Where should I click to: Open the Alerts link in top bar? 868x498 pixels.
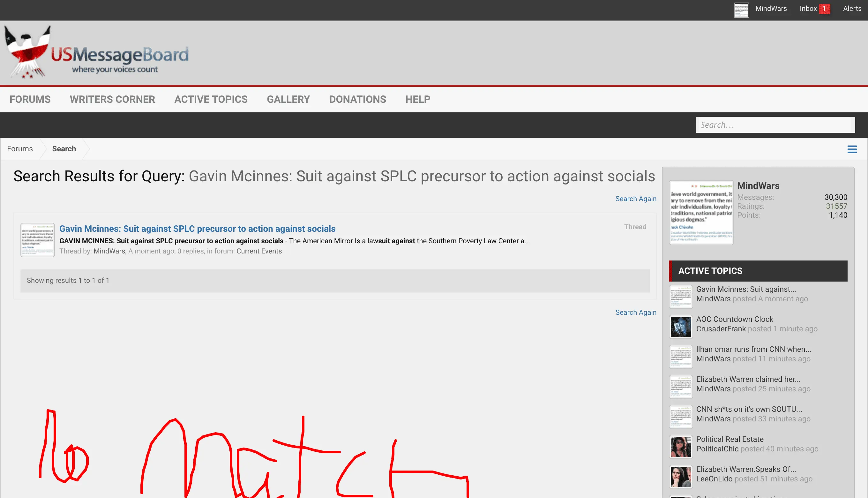852,9
